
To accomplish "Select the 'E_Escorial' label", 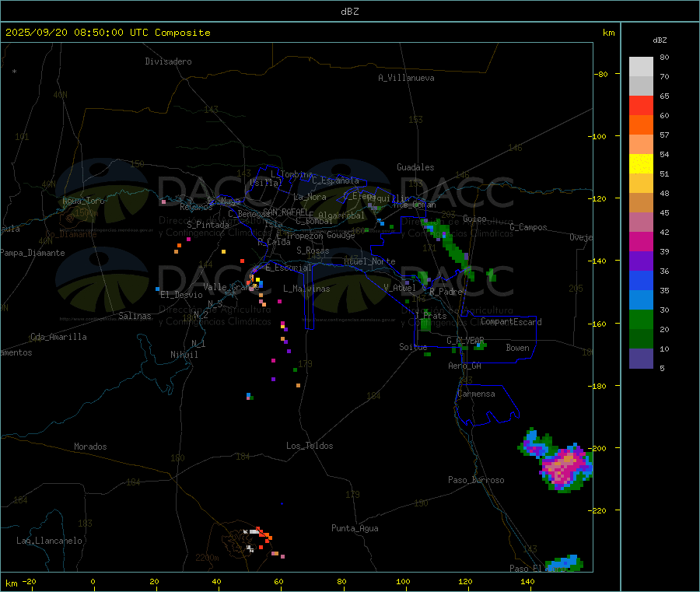I will pos(289,268).
